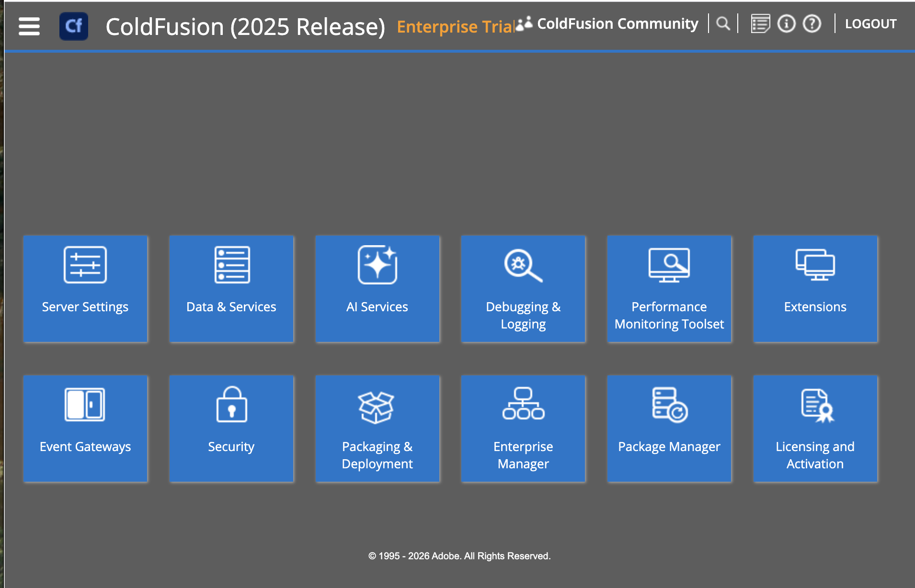Click the AI Services sparkle icon
Screen dimensions: 915x588
(377, 264)
